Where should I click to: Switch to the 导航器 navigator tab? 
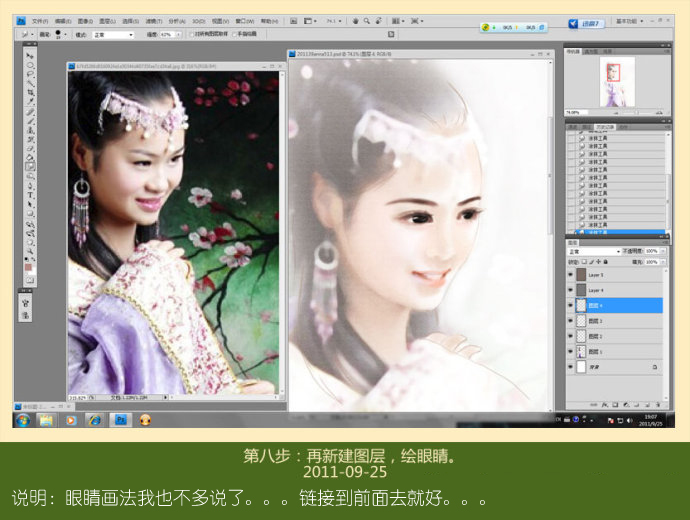pyautogui.click(x=573, y=51)
